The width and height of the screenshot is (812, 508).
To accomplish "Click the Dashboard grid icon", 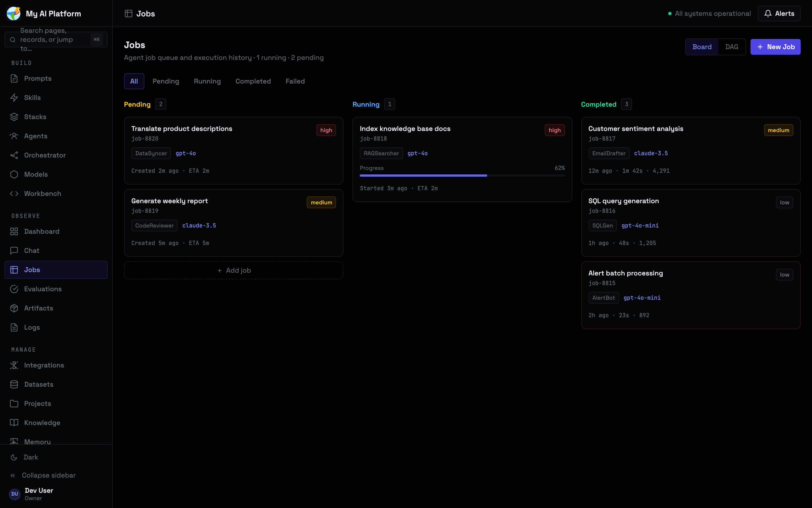I will pyautogui.click(x=14, y=231).
